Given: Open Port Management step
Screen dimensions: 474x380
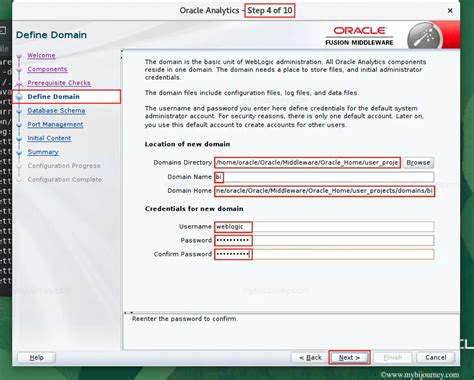Looking at the screenshot, I should [55, 124].
